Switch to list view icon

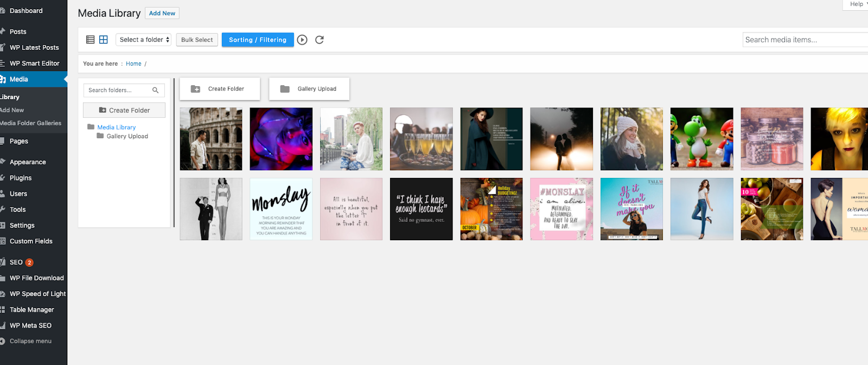(91, 40)
